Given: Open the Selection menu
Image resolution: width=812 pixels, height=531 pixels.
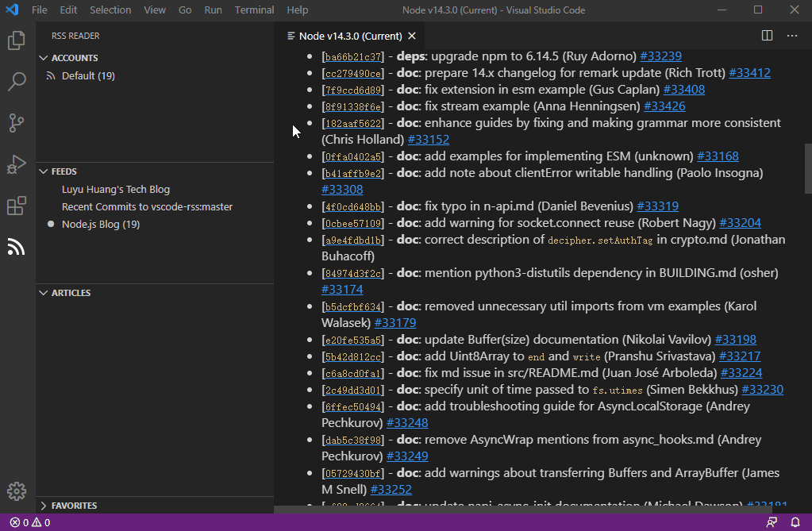Looking at the screenshot, I should point(110,10).
